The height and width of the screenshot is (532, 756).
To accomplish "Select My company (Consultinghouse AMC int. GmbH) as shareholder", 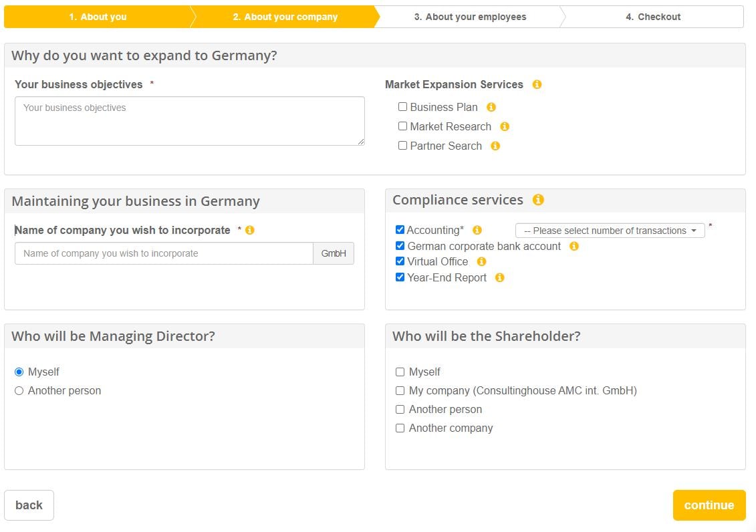I will point(400,390).
